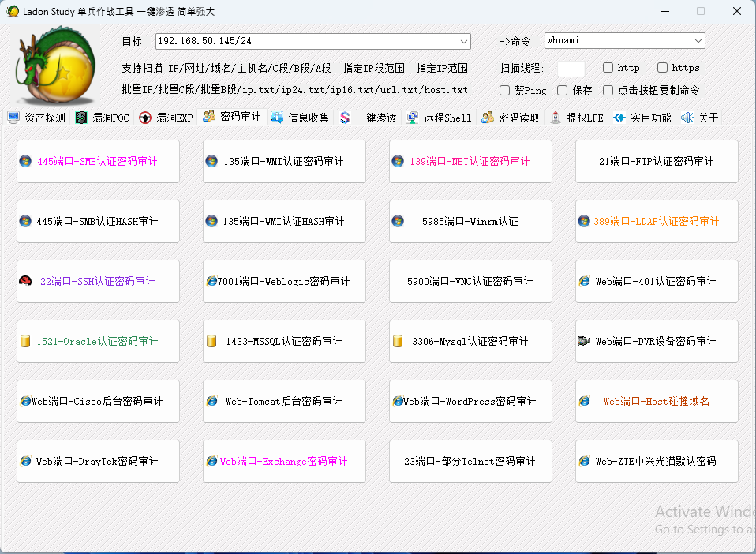The width and height of the screenshot is (756, 554).
Task: Click the Windows icon on 5985端口-Winrm认证
Action: click(398, 221)
